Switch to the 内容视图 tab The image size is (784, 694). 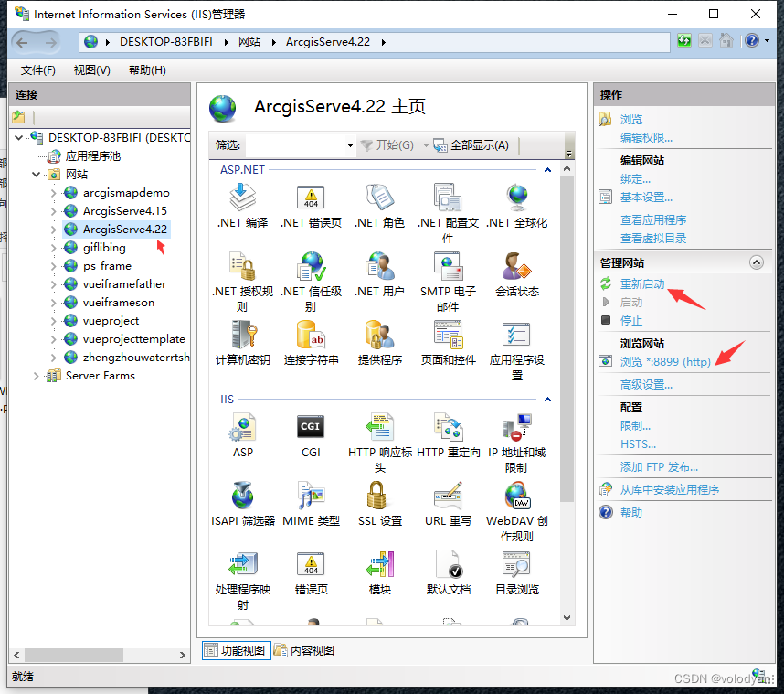pyautogui.click(x=311, y=649)
